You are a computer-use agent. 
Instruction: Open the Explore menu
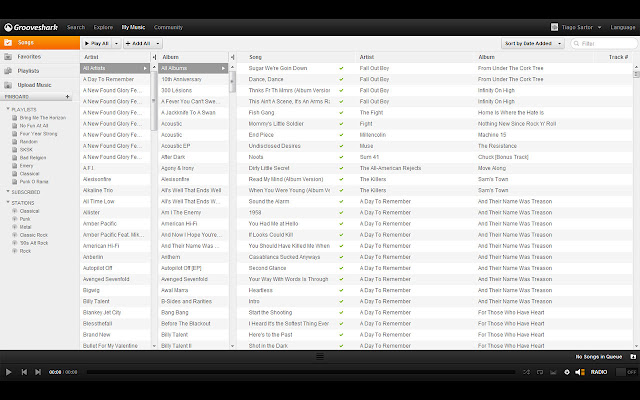click(103, 27)
